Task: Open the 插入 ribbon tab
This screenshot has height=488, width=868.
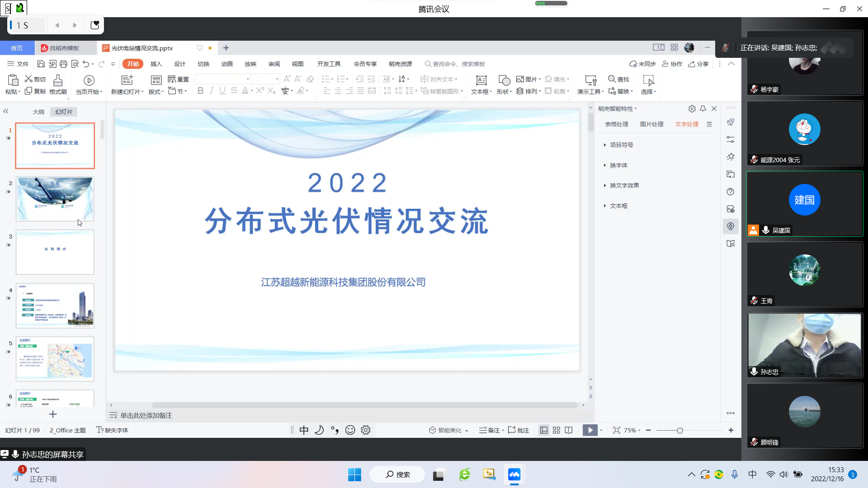Action: pyautogui.click(x=156, y=64)
